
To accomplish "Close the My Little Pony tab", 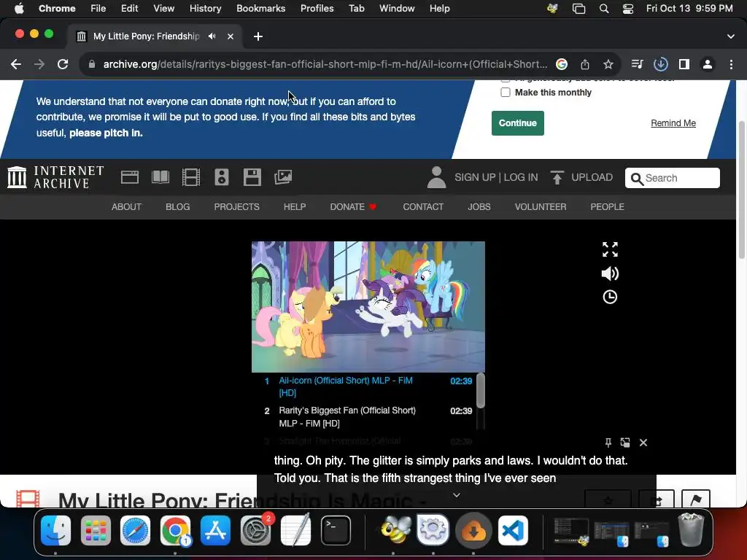I will (x=231, y=36).
